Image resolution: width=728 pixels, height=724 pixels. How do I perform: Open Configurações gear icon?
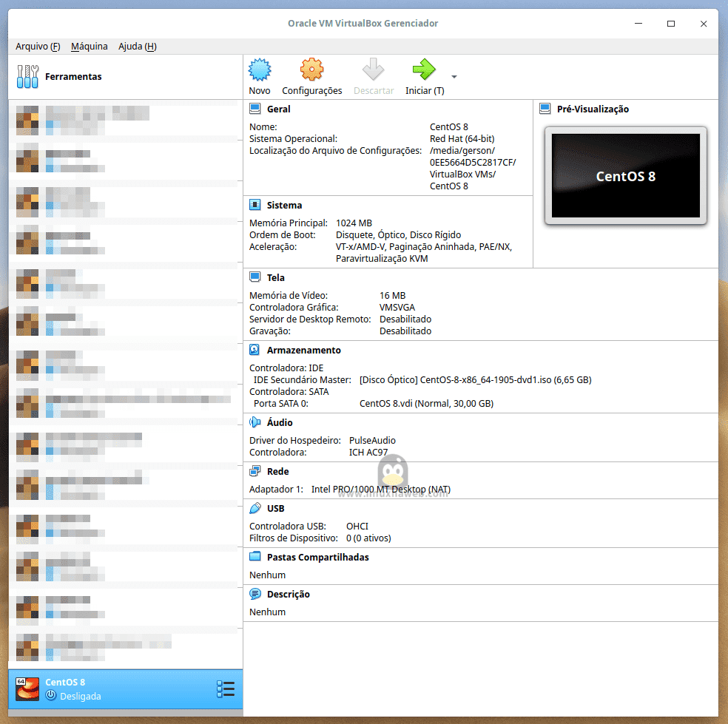pyautogui.click(x=311, y=70)
